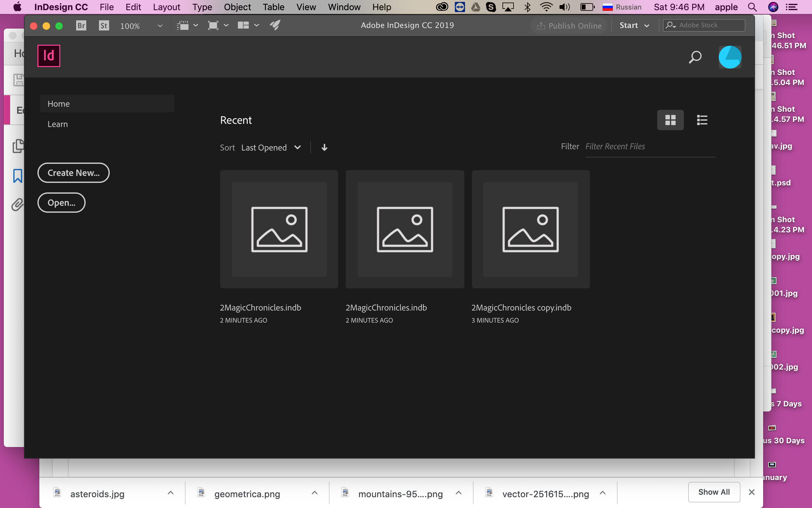Image resolution: width=812 pixels, height=508 pixels.
Task: Click the volume speaker icon
Action: pyautogui.click(x=565, y=7)
